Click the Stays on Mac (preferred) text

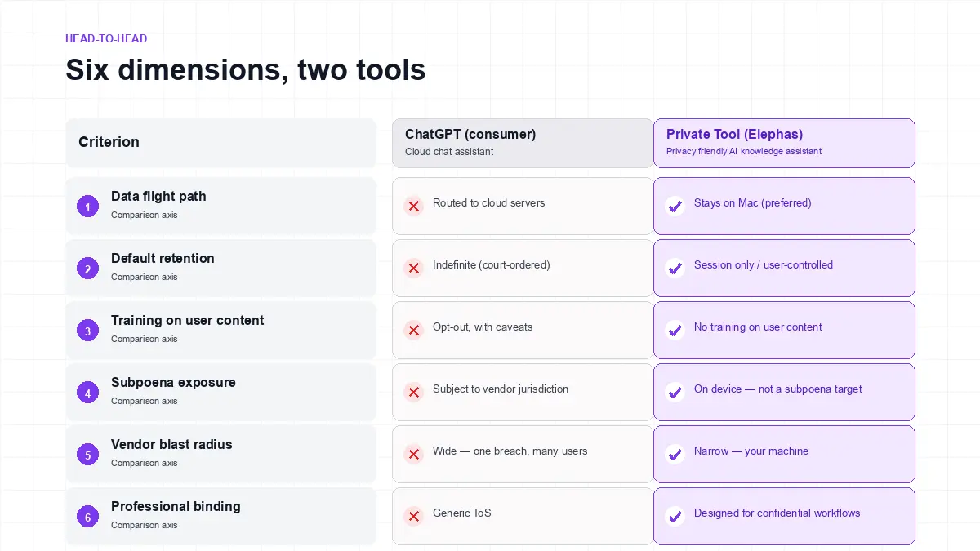point(753,203)
